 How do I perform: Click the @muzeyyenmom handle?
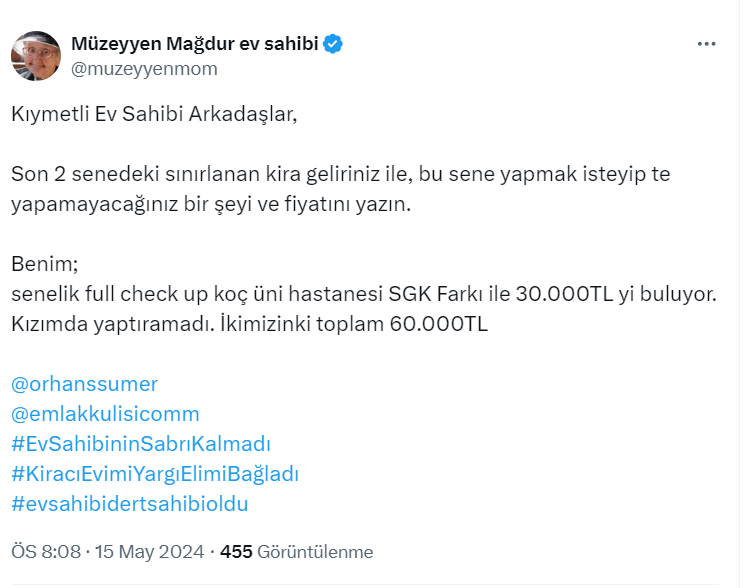coord(144,68)
